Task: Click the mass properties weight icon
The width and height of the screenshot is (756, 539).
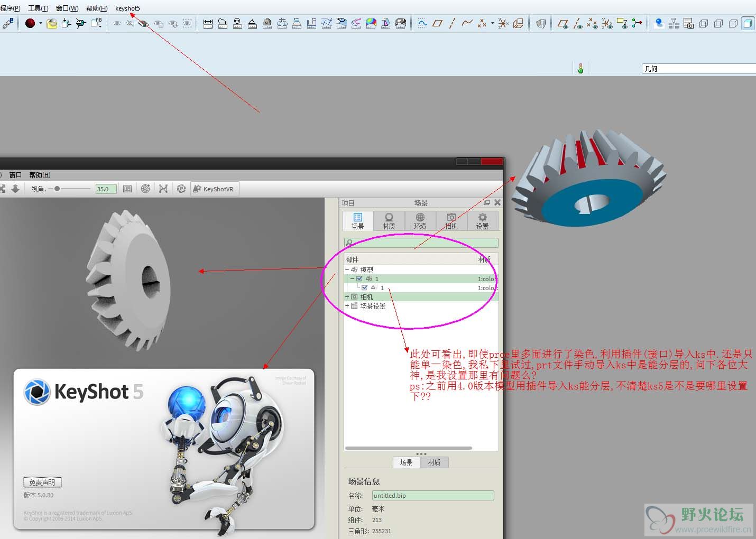Action: [267, 23]
